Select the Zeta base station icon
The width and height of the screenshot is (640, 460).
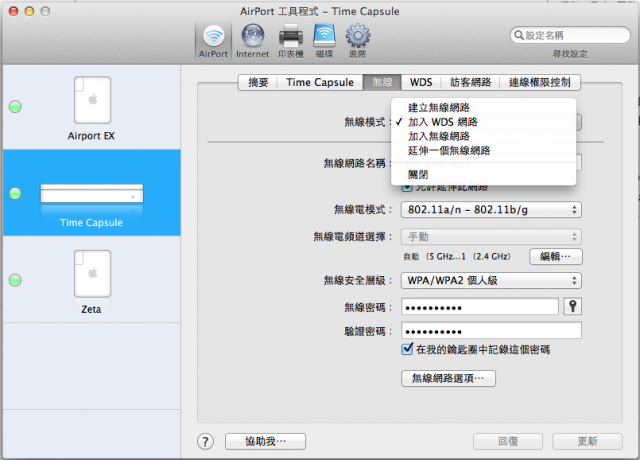[92, 274]
